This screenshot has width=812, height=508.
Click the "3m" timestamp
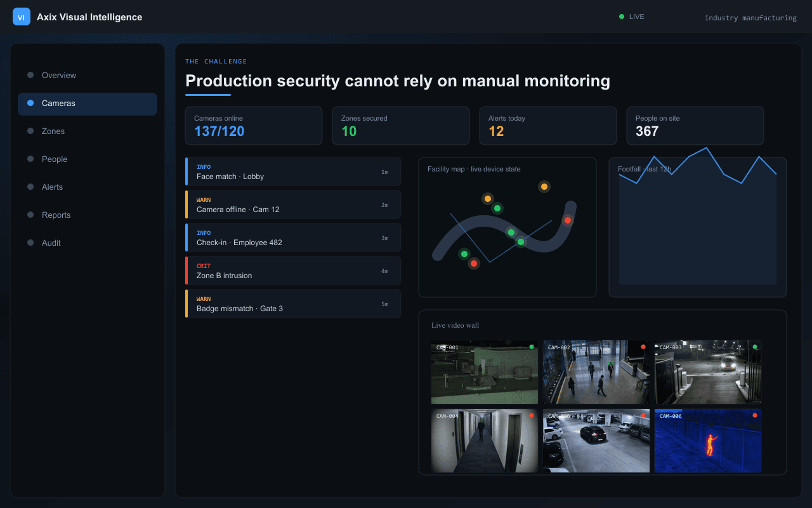tap(384, 238)
